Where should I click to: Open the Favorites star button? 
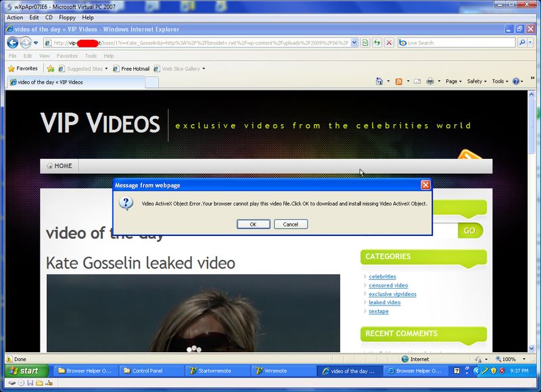23,69
